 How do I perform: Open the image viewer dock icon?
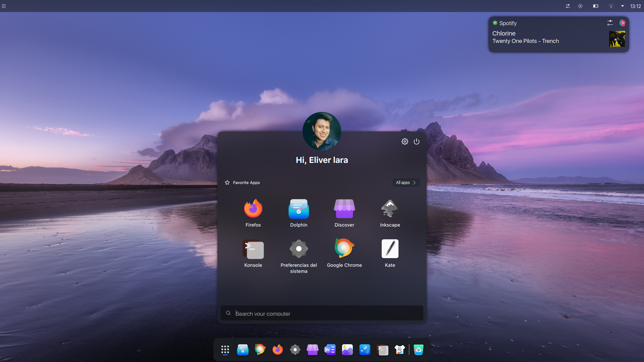347,350
